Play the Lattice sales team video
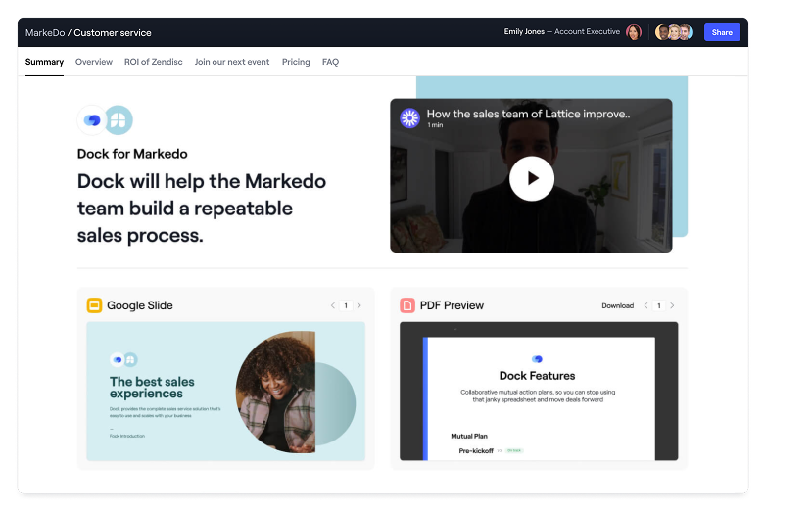This screenshot has width=812, height=511. [532, 178]
